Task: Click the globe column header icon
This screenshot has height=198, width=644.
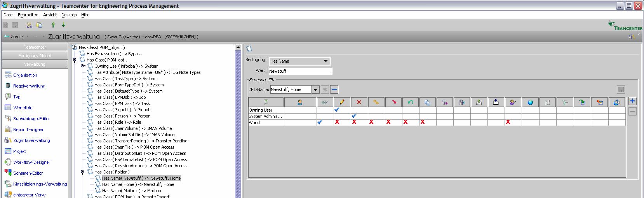Action: point(530,102)
